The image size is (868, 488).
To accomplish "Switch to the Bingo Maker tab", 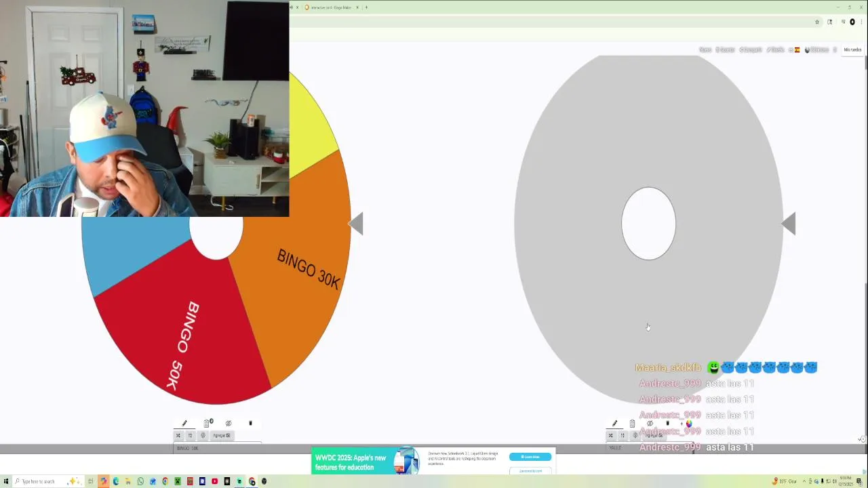I will click(330, 7).
